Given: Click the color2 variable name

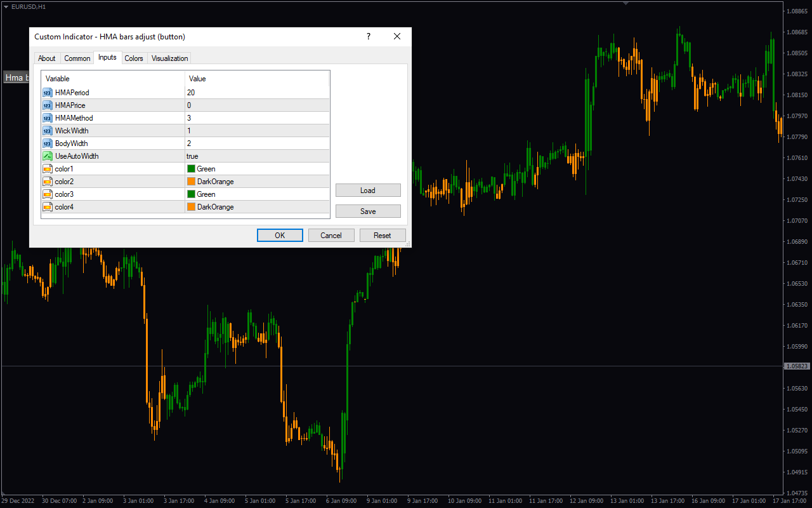Looking at the screenshot, I should point(64,182).
